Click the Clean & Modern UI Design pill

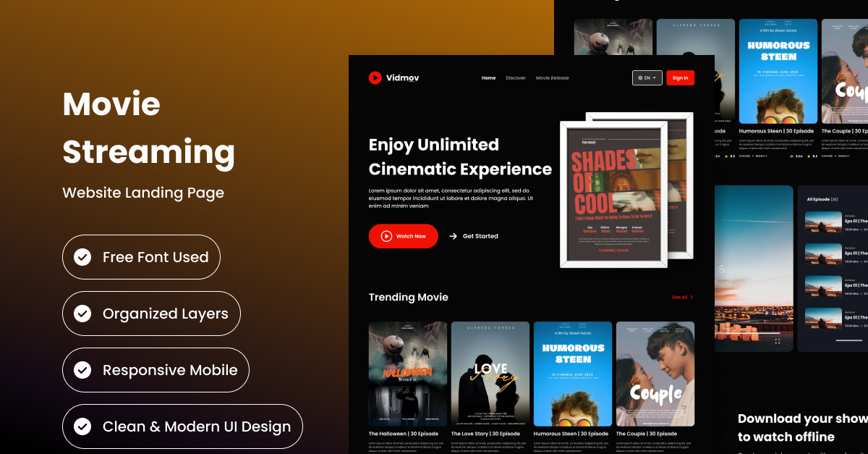tap(182, 426)
